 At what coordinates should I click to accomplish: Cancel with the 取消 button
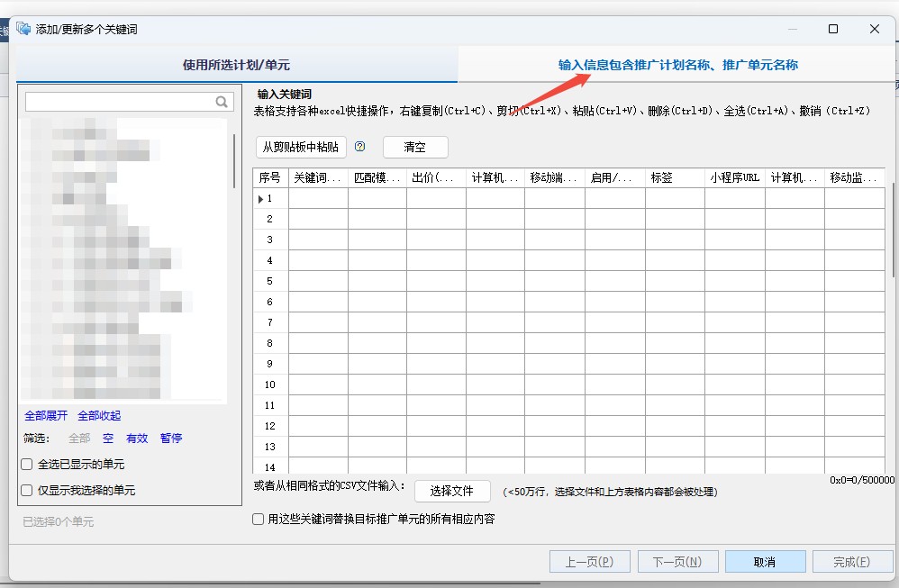click(764, 562)
